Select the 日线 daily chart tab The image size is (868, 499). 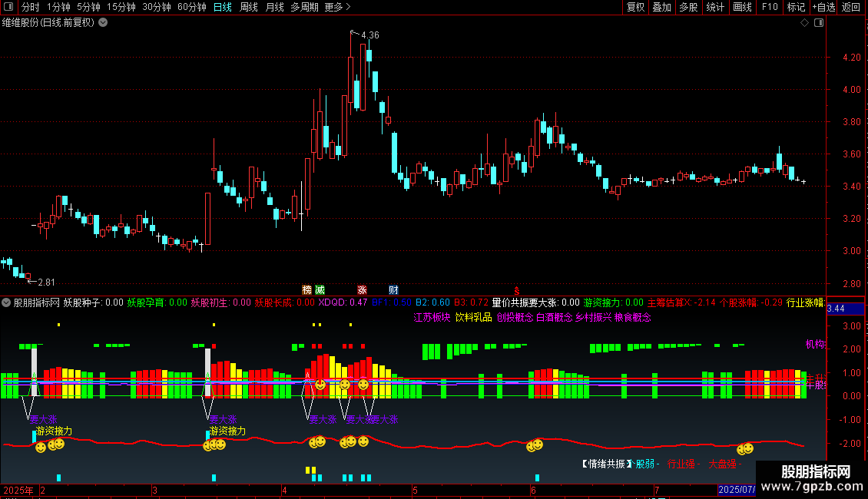(223, 7)
